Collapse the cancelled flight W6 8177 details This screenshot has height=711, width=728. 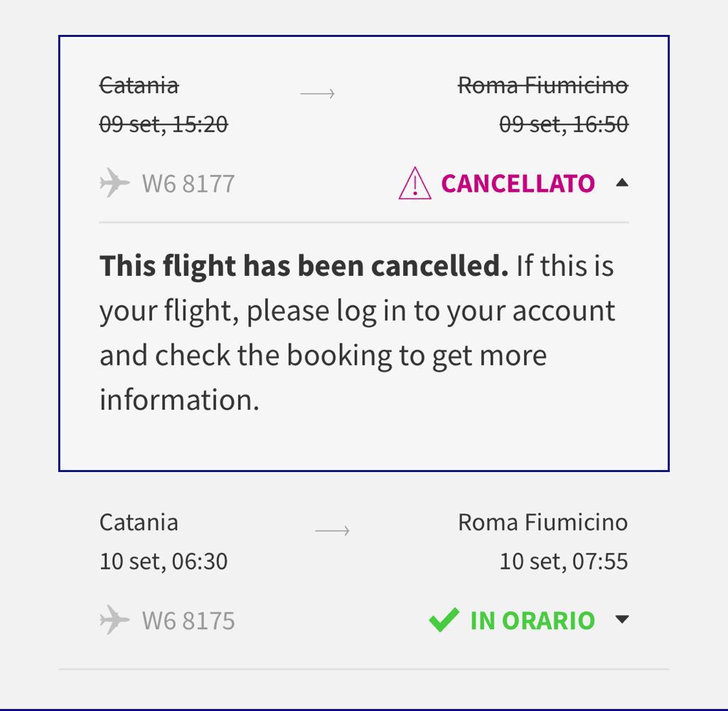tap(622, 183)
